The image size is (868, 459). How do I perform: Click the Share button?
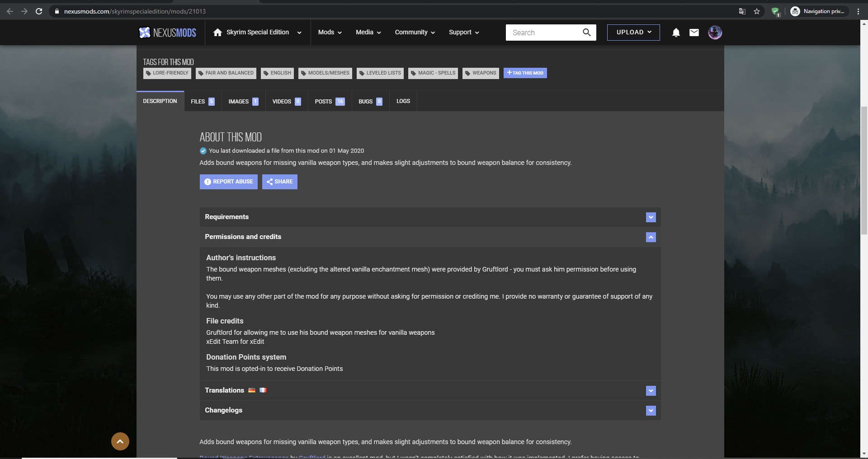coord(279,182)
